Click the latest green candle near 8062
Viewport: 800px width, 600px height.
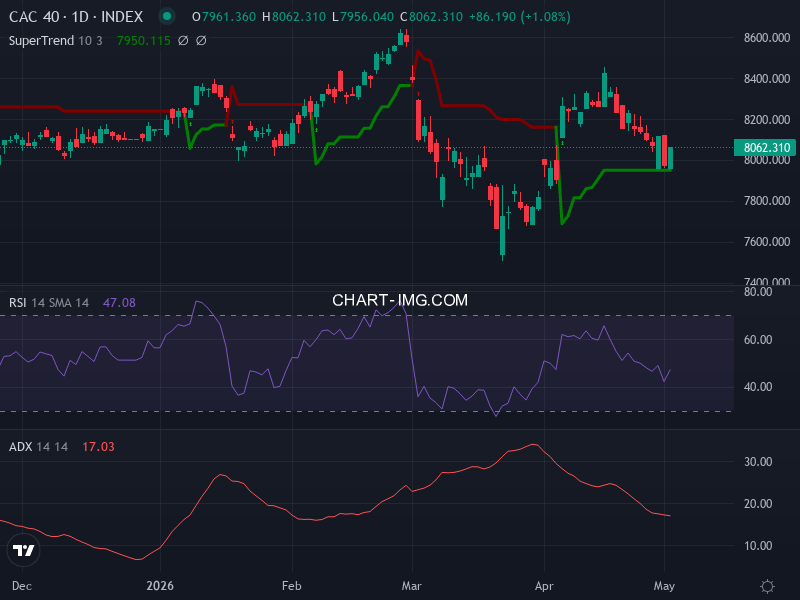coord(670,158)
